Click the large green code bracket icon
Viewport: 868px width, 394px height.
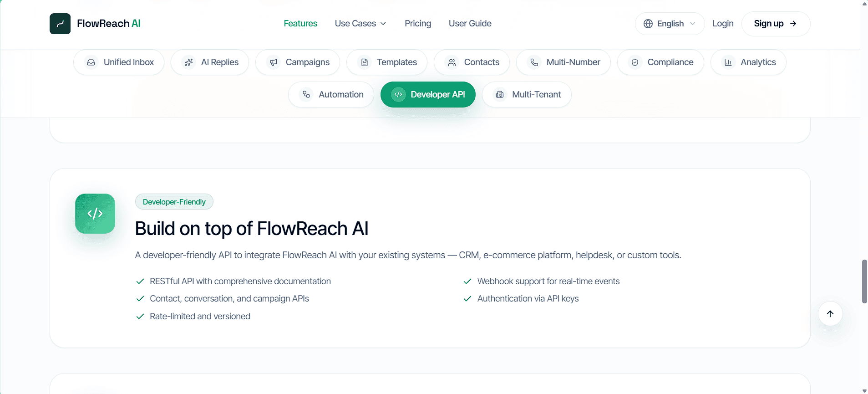[x=95, y=214]
